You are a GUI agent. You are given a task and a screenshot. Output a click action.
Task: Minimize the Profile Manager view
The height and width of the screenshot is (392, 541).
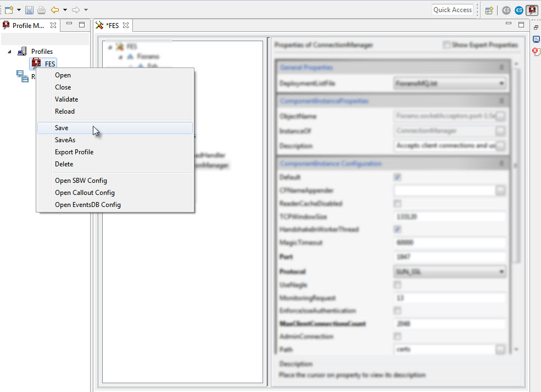click(69, 25)
